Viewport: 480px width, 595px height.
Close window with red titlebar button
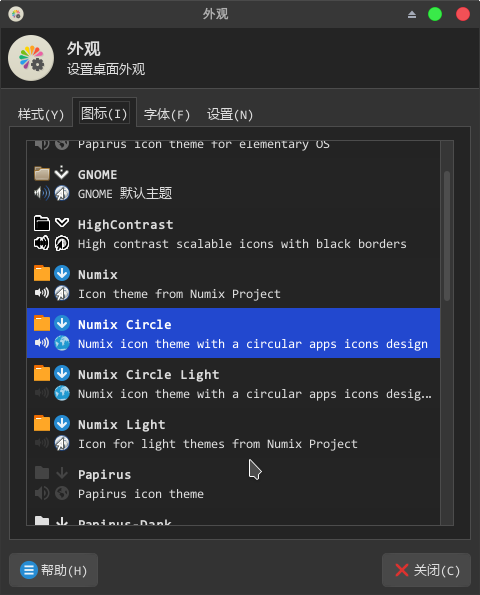463,14
